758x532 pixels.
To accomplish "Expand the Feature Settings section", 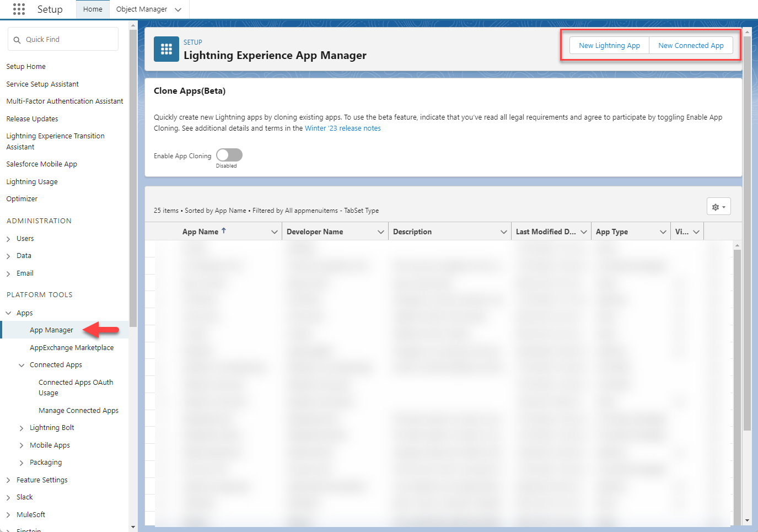I will point(8,481).
